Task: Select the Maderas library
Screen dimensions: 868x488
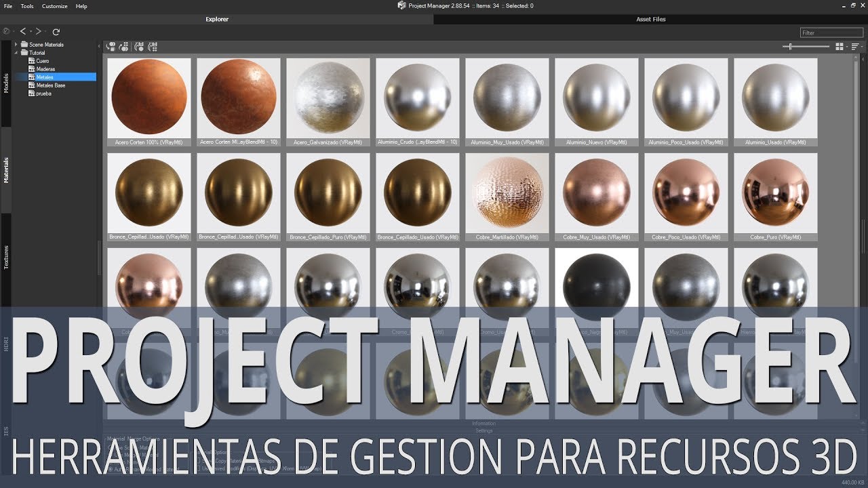Action: [x=45, y=69]
